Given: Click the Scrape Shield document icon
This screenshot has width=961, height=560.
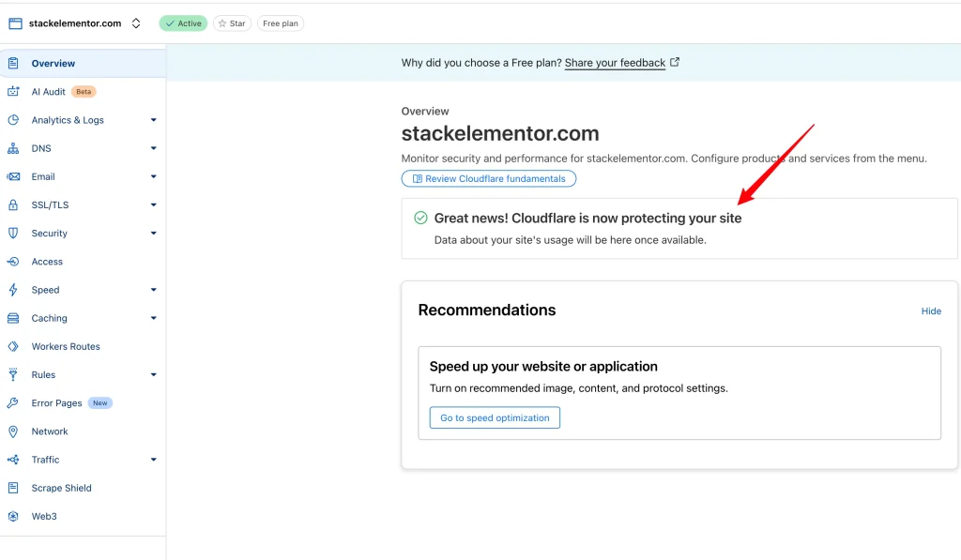Looking at the screenshot, I should click(x=13, y=488).
